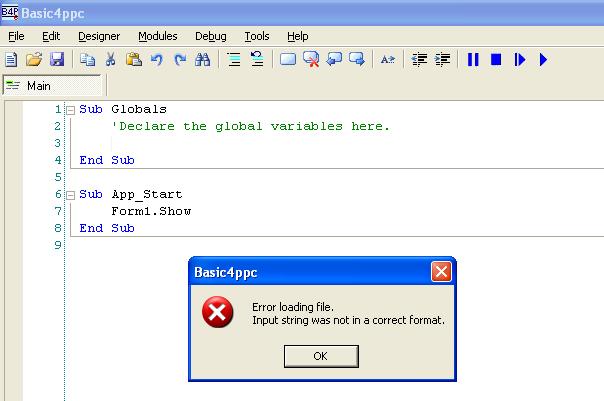Viewport: 604px width, 401px height.
Task: Click line number 9 in the gutter
Action: [58, 245]
